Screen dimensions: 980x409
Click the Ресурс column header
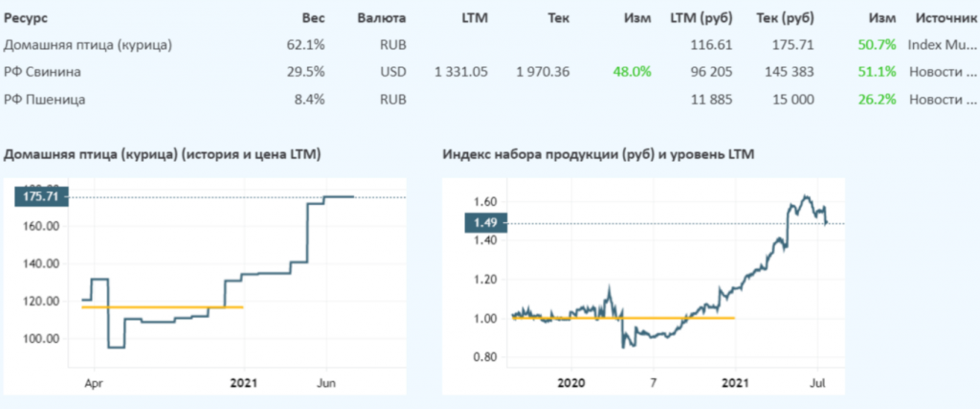[27, 18]
